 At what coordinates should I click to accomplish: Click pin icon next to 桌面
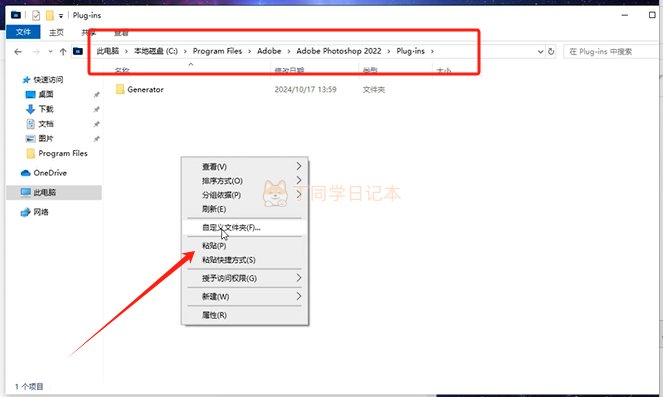pos(96,95)
